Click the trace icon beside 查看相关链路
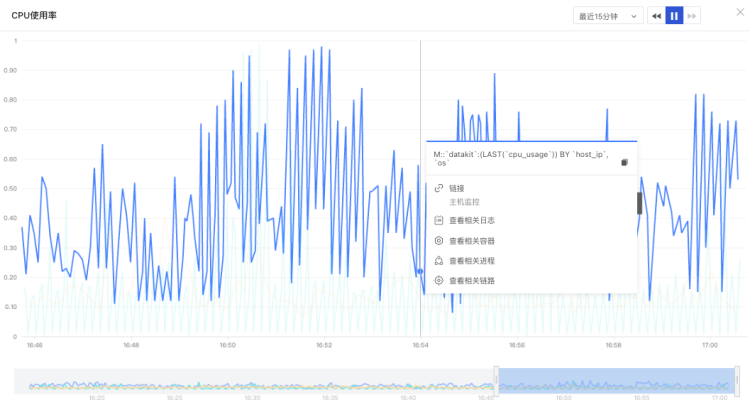 pyautogui.click(x=439, y=280)
